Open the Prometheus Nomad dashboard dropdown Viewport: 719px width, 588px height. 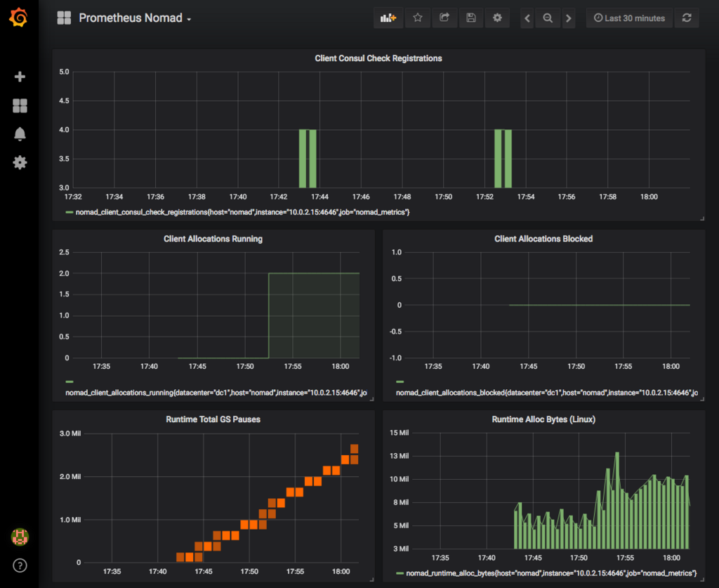click(135, 18)
